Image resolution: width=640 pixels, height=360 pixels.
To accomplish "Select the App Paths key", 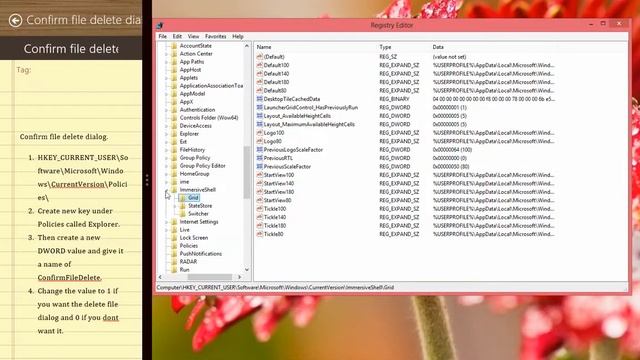I will [192, 62].
